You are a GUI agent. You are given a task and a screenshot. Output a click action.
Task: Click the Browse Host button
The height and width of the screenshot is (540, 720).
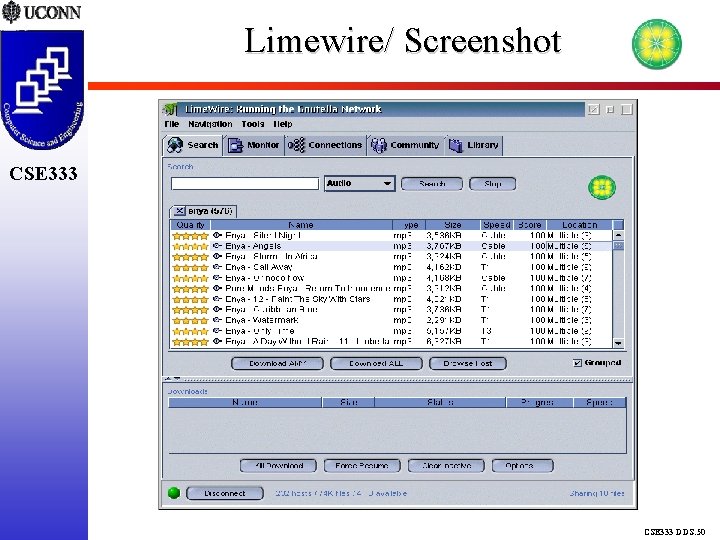click(x=468, y=364)
